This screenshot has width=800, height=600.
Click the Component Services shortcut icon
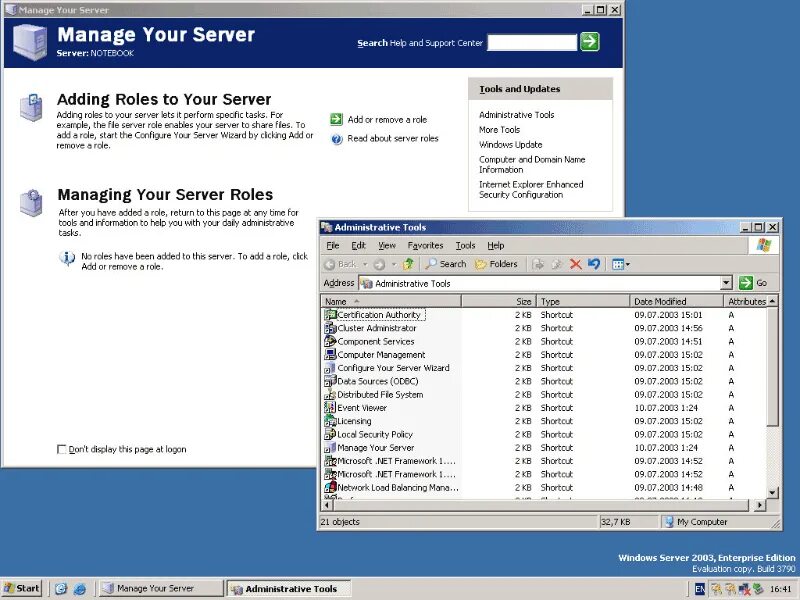330,341
